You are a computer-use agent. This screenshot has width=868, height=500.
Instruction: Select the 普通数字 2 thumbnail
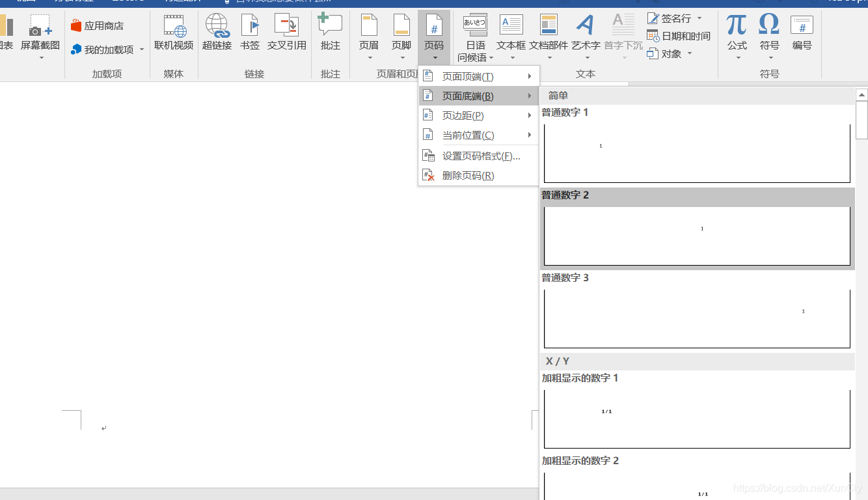coord(697,236)
